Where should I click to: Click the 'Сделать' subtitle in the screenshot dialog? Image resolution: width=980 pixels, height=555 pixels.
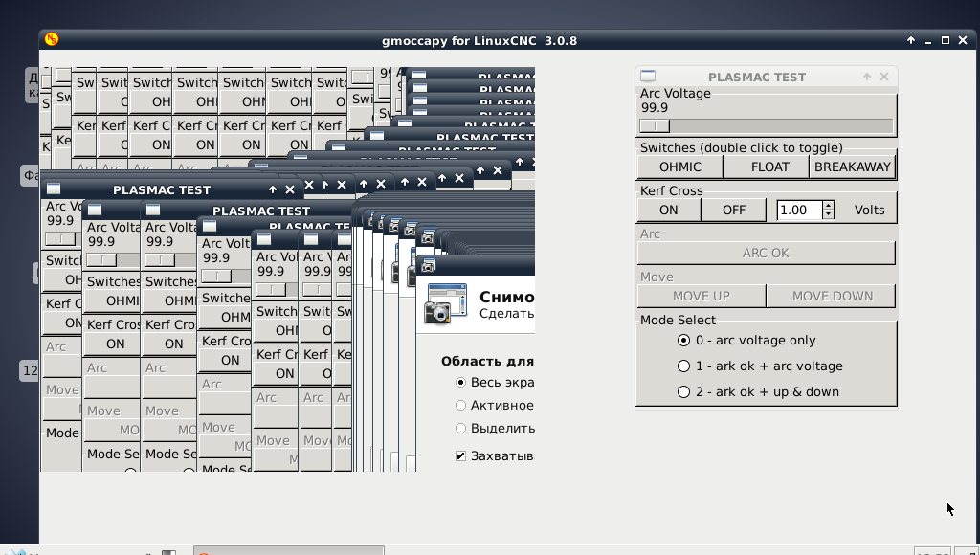(507, 313)
